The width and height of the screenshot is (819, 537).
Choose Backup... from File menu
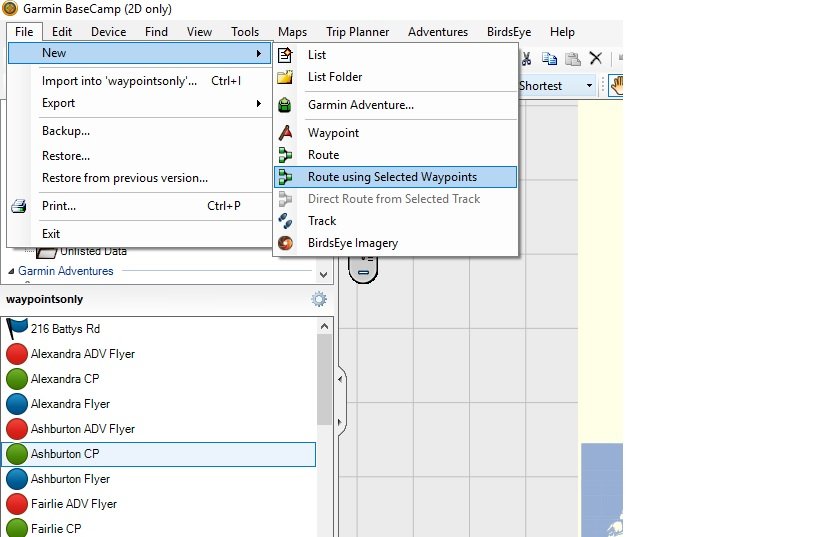(x=139, y=131)
